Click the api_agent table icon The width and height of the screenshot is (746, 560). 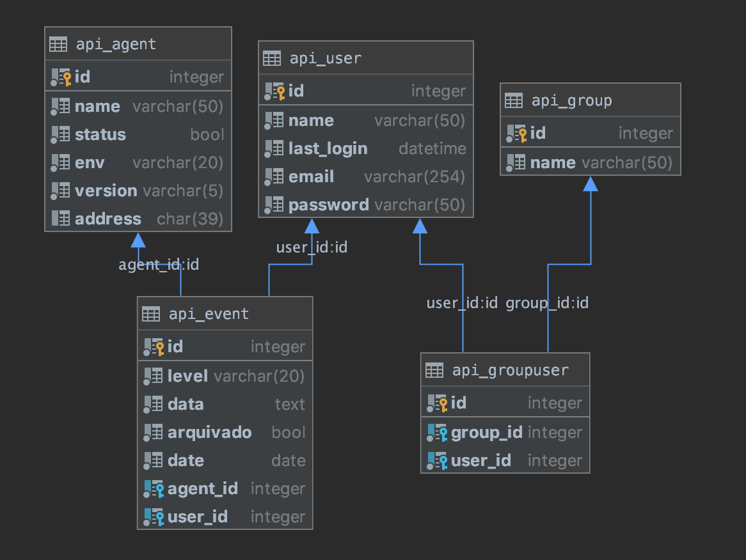58,44
